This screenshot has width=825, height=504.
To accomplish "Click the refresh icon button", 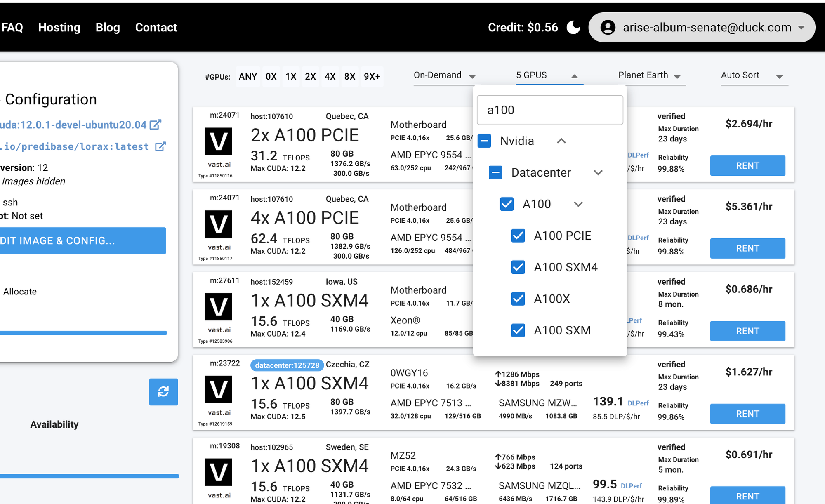I will click(x=163, y=391).
